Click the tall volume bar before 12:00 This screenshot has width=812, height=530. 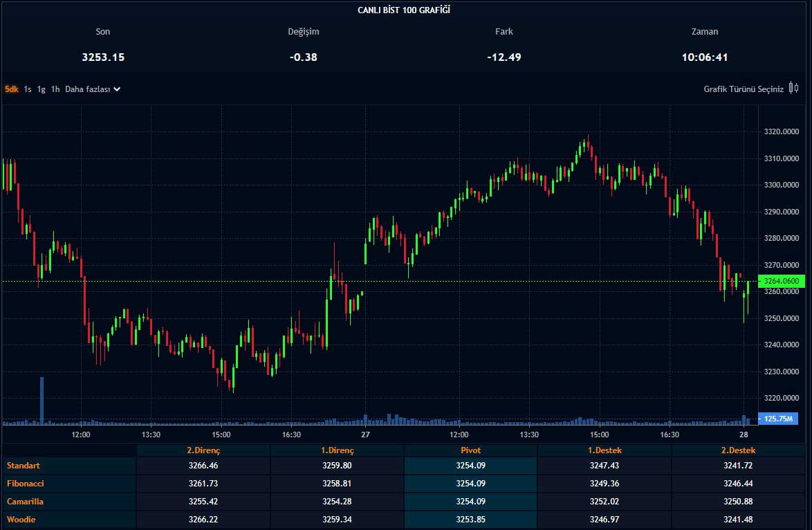point(42,401)
